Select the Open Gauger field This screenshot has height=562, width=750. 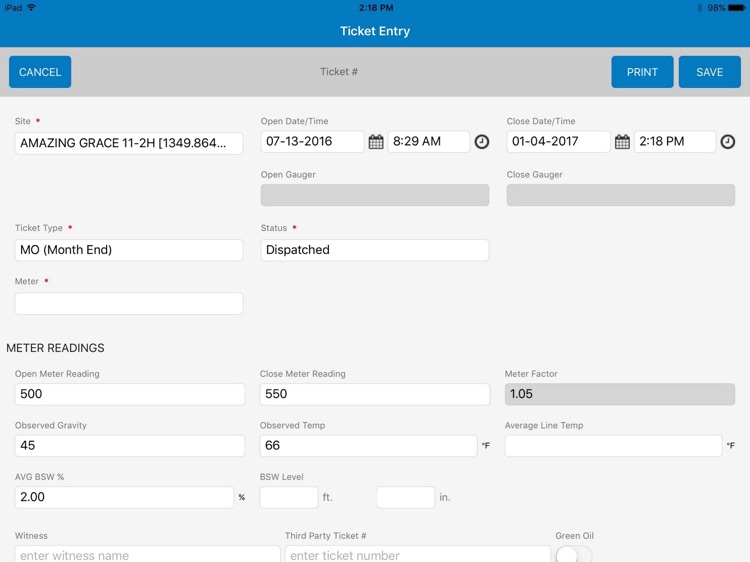(375, 195)
